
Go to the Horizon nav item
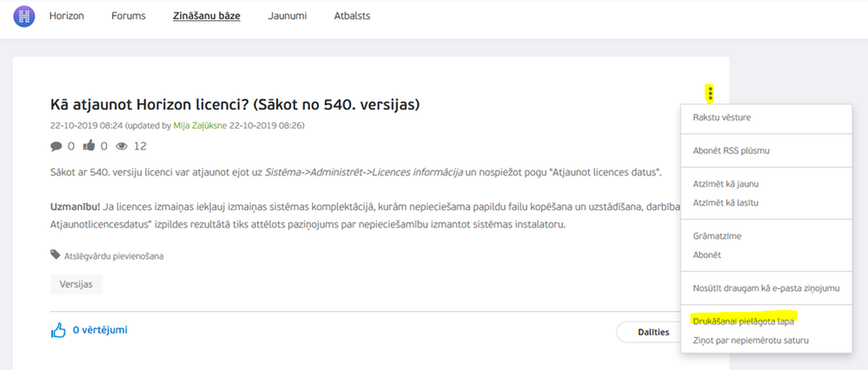click(x=66, y=16)
